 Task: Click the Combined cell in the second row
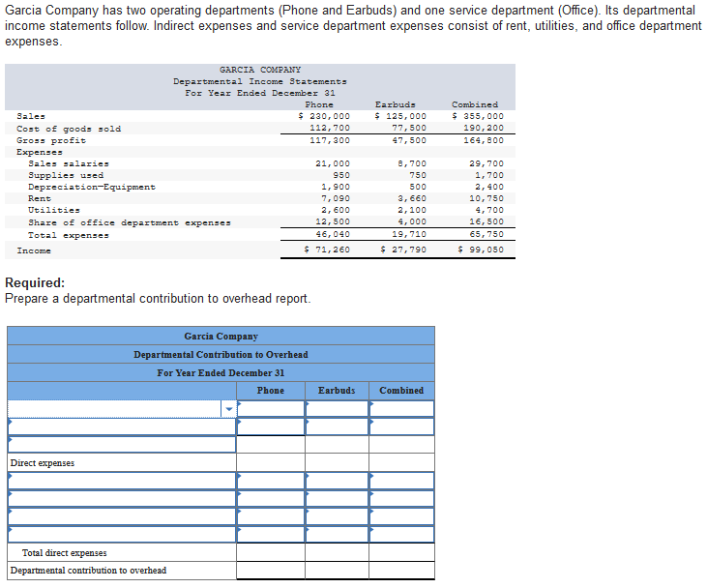click(401, 426)
